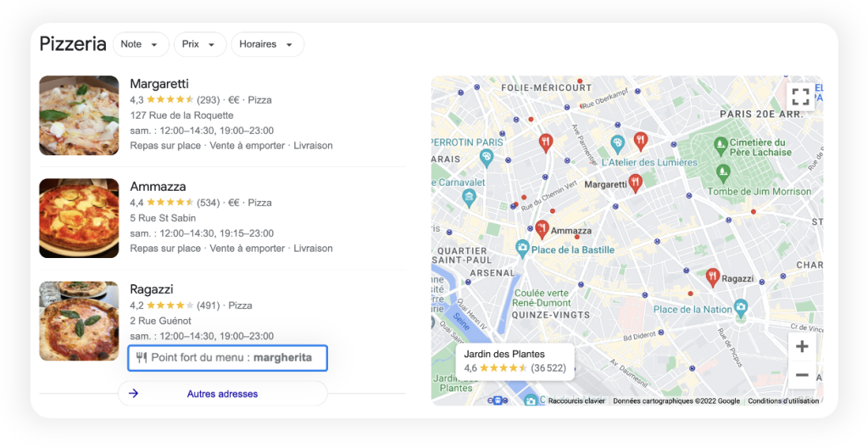Click the Ammazza 4,4 star rating row
The image size is (868, 448).
tap(201, 203)
